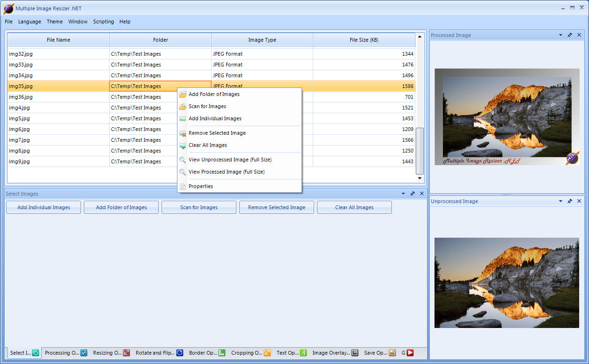Image resolution: width=589 pixels, height=364 pixels.
Task: Click the View Processed Image magnifier icon
Action: [183, 172]
